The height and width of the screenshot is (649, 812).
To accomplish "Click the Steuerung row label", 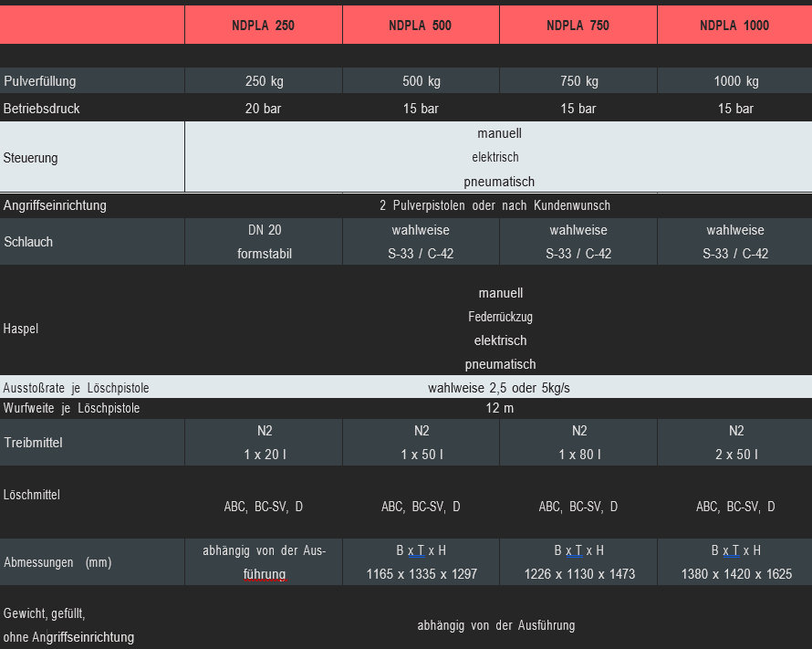I will point(30,158).
